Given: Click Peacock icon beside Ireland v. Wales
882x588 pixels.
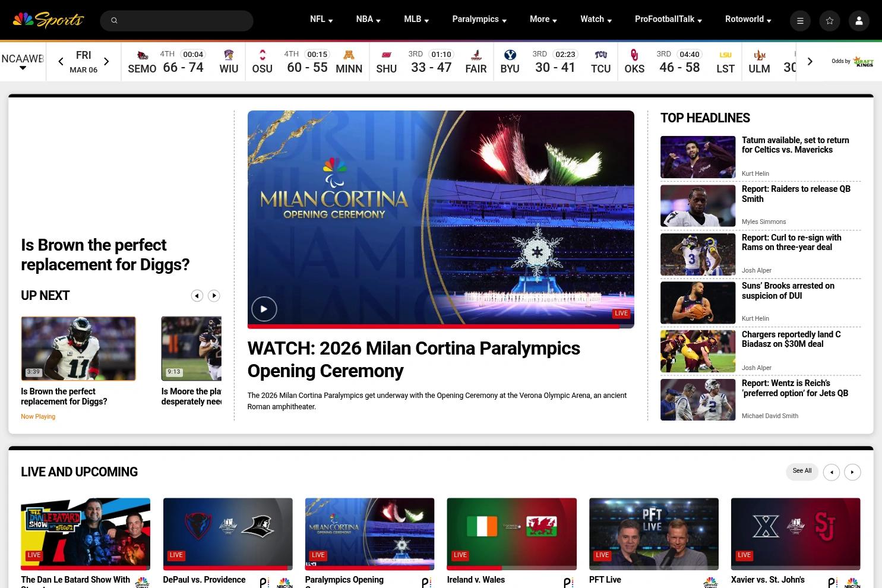Looking at the screenshot, I should point(568,583).
